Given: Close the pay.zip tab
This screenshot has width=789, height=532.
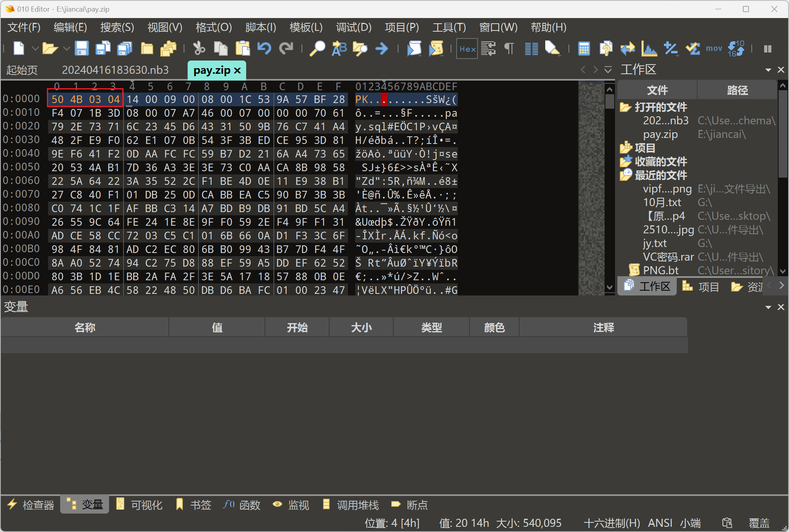Looking at the screenshot, I should click(237, 70).
